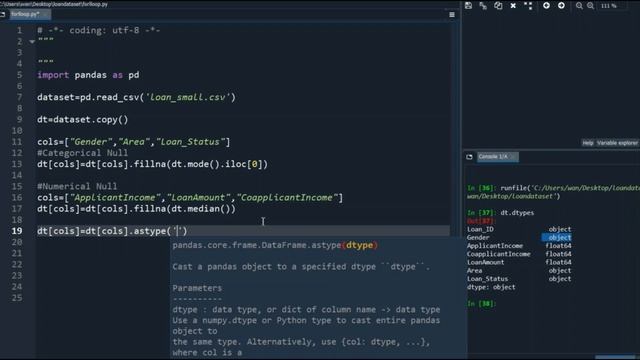Click 'CoapplicantIncome' row in console output
The width and height of the screenshot is (640, 360).
[519, 254]
